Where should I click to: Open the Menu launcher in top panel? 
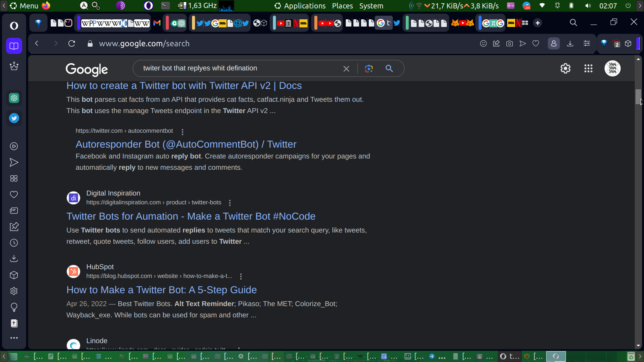click(x=24, y=6)
